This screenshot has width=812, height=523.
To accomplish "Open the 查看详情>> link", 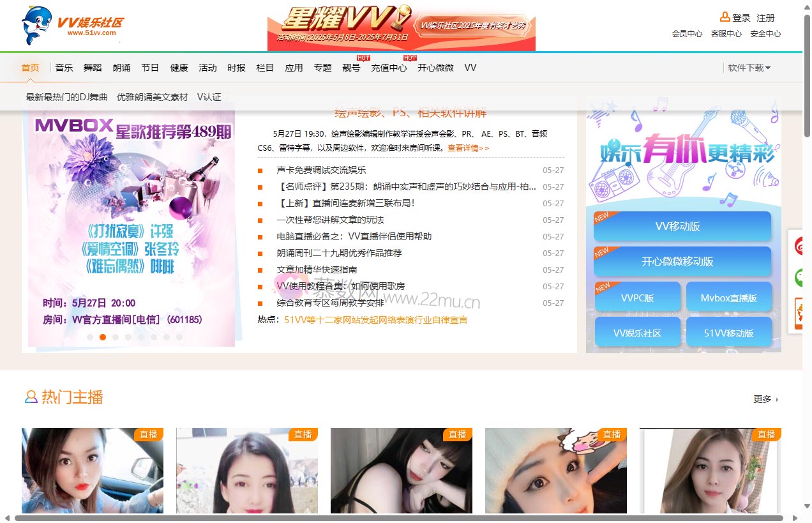I will (x=467, y=148).
